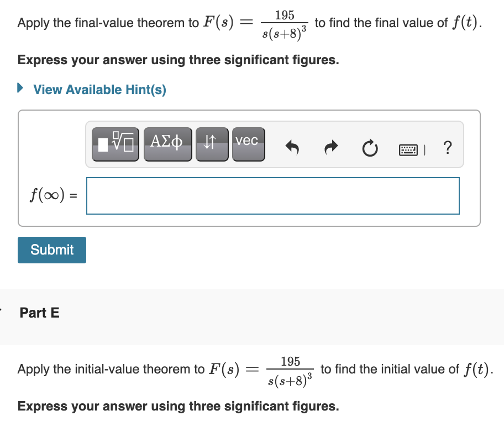This screenshot has width=504, height=426.
Task: Click the ΑΣφ button to insert phi
Action: pos(167,144)
